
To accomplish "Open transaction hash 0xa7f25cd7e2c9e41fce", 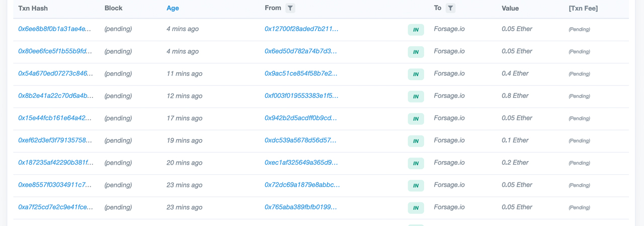I will point(55,207).
